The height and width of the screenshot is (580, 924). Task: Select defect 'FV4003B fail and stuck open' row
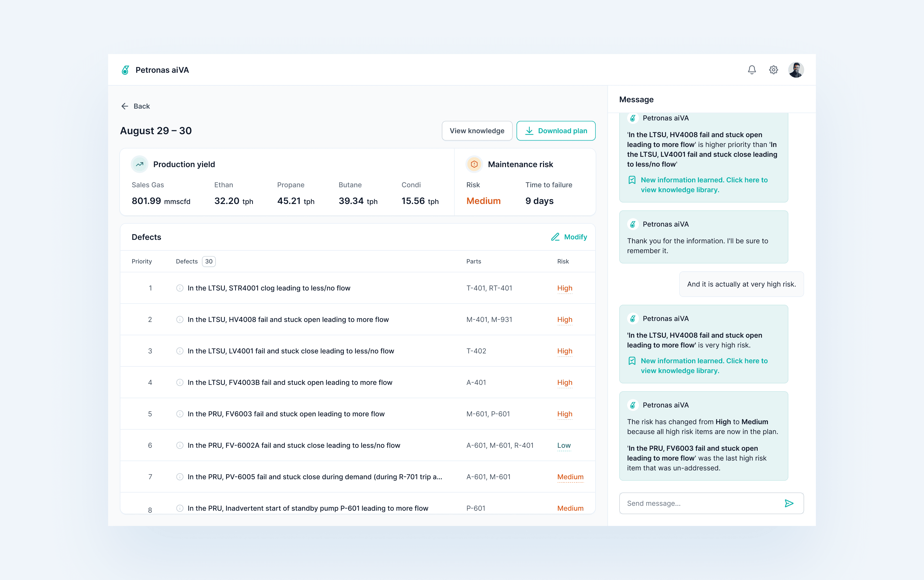tap(358, 382)
